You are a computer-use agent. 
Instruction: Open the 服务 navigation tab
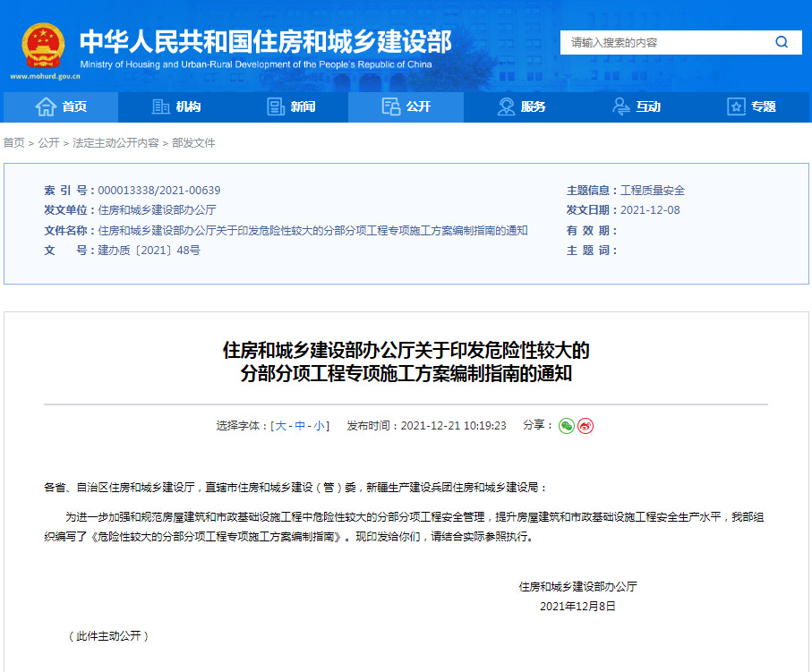[521, 107]
